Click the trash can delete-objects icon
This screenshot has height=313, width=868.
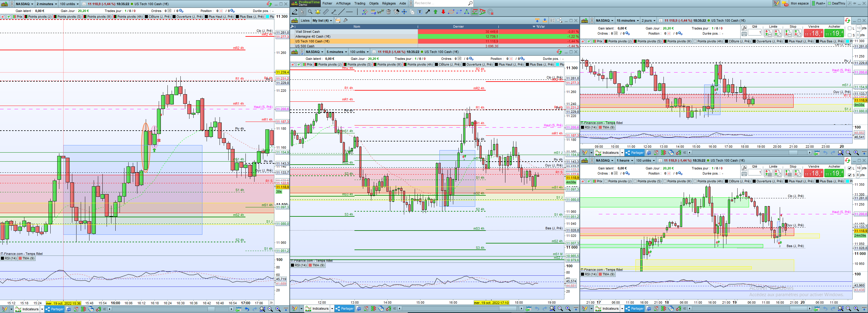[389, 12]
